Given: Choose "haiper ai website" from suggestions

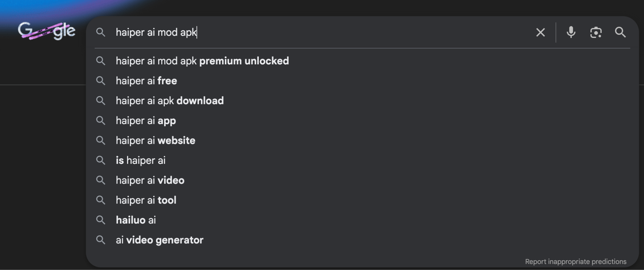Looking at the screenshot, I should tap(155, 141).
